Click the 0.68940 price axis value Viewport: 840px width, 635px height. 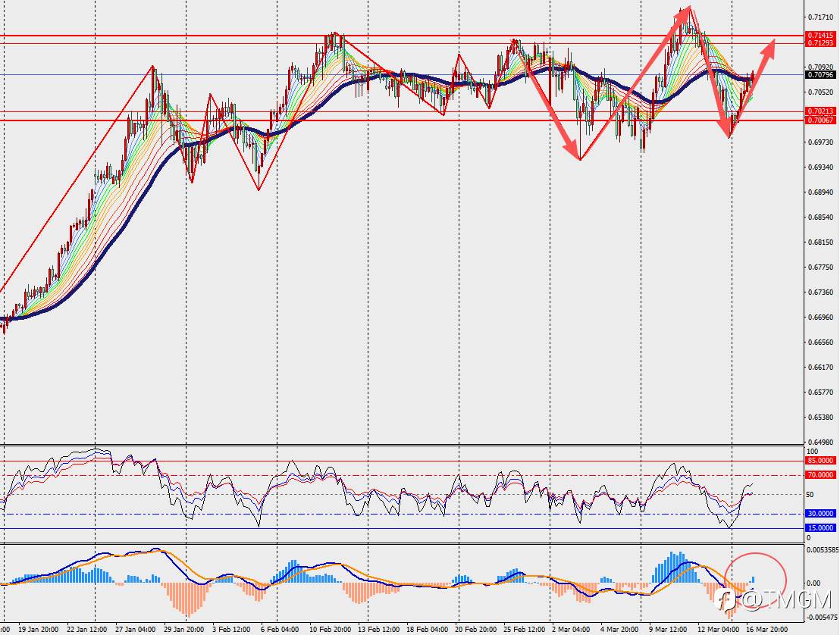[820, 192]
